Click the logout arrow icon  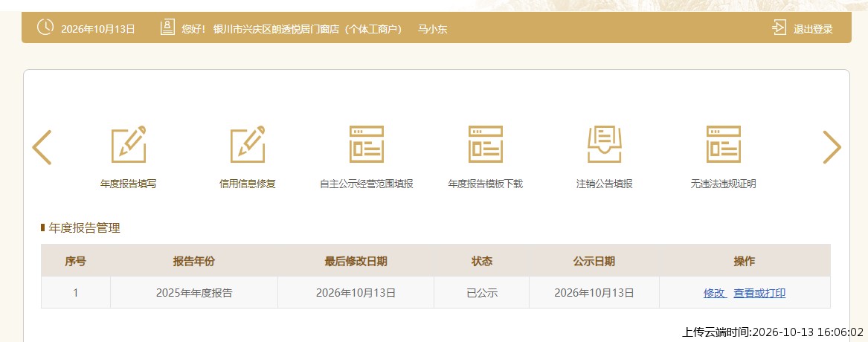click(779, 28)
